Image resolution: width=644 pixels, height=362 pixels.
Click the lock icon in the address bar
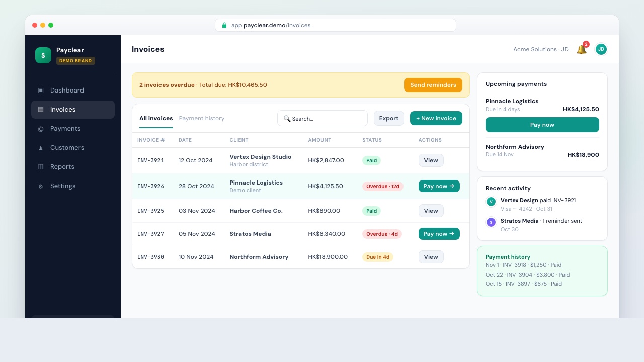click(224, 25)
